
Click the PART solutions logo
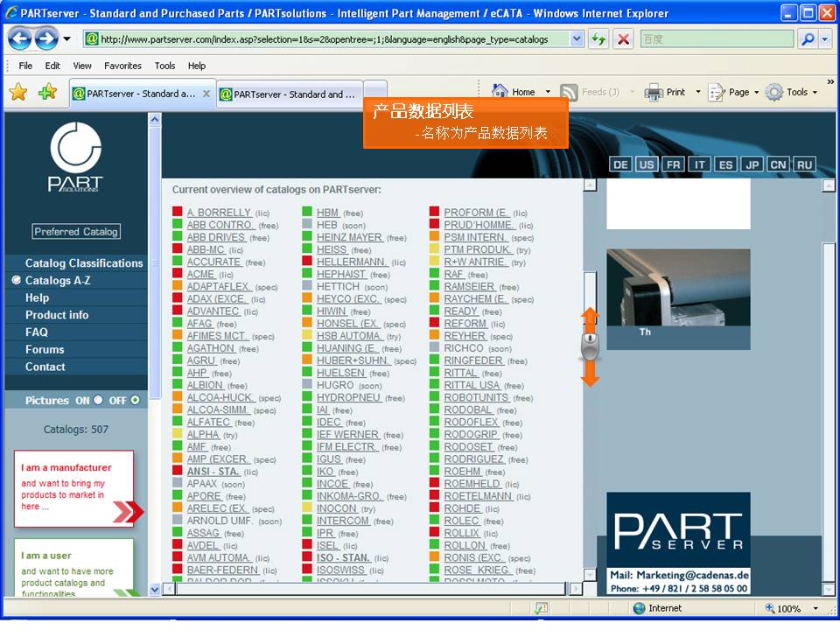(x=75, y=157)
